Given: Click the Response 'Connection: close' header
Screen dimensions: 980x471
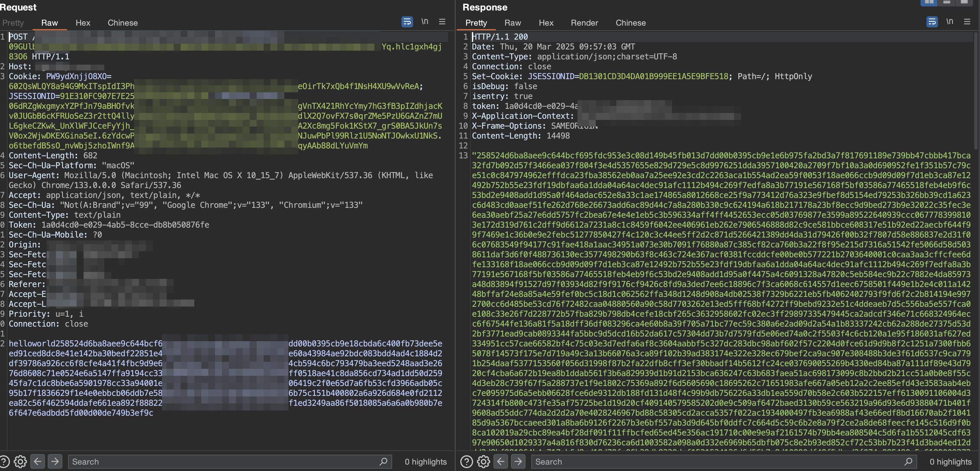Looking at the screenshot, I should click(511, 67).
